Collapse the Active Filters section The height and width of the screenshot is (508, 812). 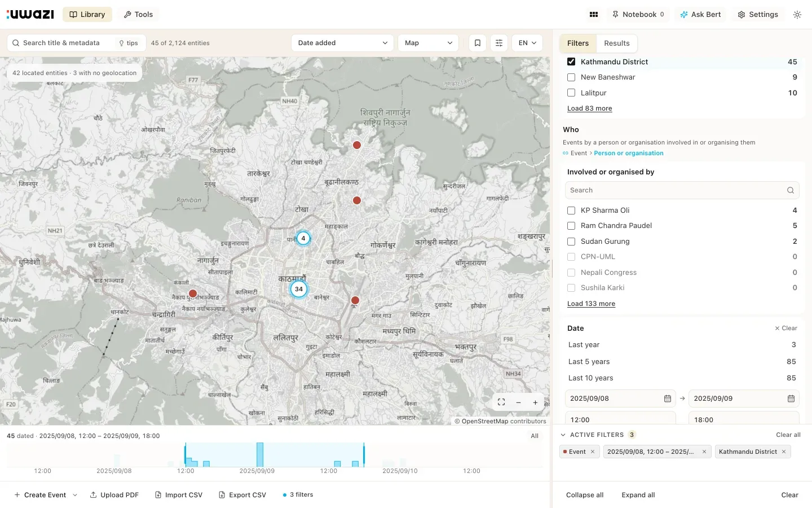pyautogui.click(x=563, y=435)
